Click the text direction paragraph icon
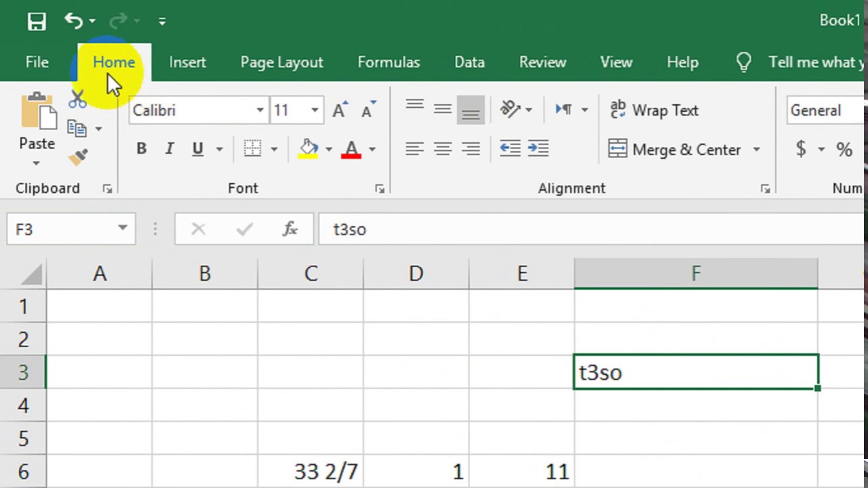868x488 pixels. click(564, 109)
